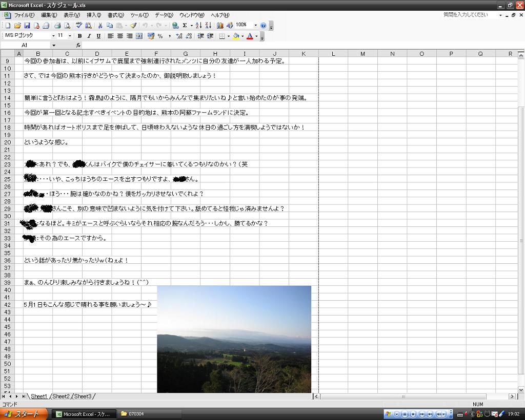
Task: Open font color dropdown arrow
Action: (x=256, y=36)
